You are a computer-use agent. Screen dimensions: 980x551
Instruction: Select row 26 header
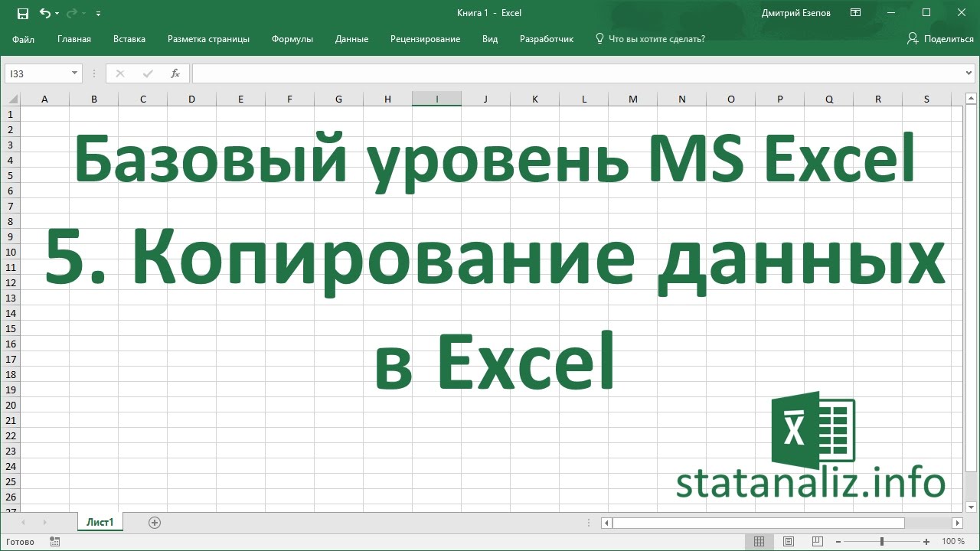point(11,497)
